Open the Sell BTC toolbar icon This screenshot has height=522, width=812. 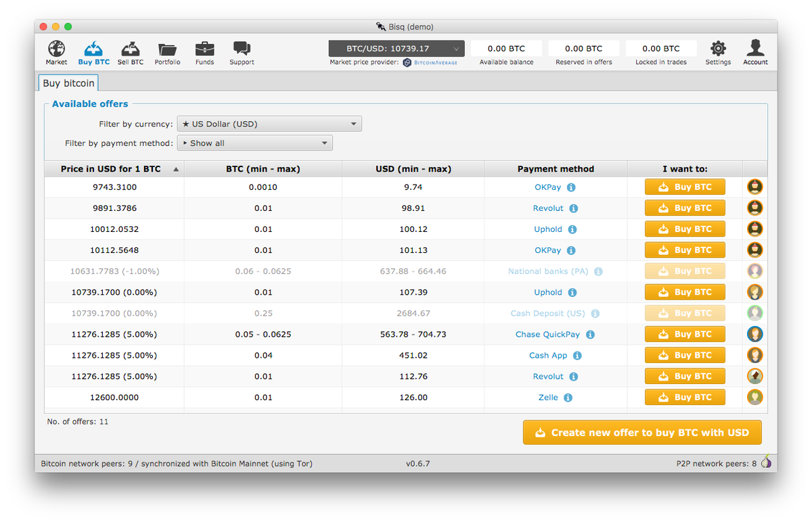click(131, 49)
